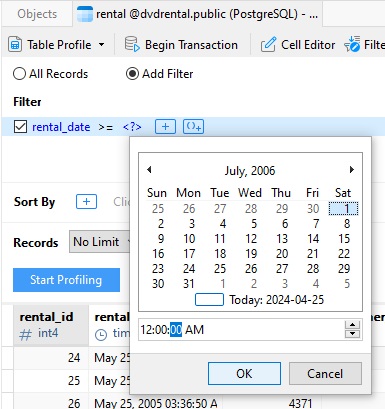This screenshot has height=409, width=385.
Task: Increase time with up spinner arrow
Action: pos(352,325)
